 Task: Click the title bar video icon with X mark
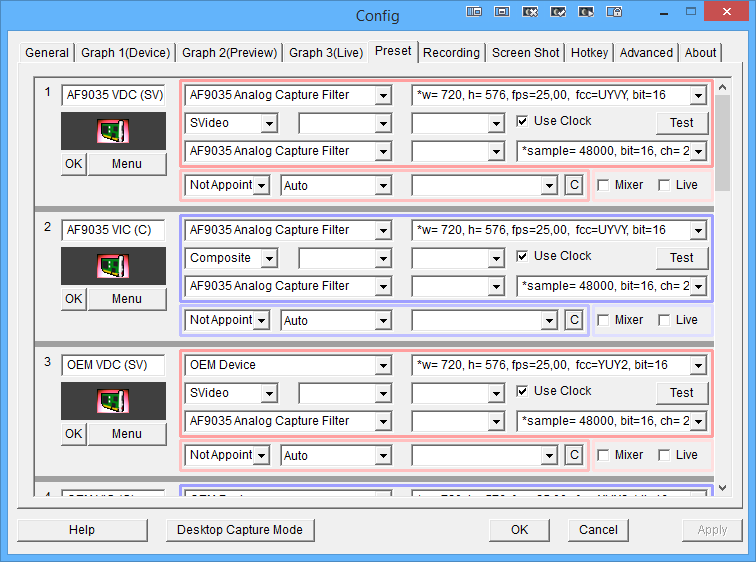[530, 12]
